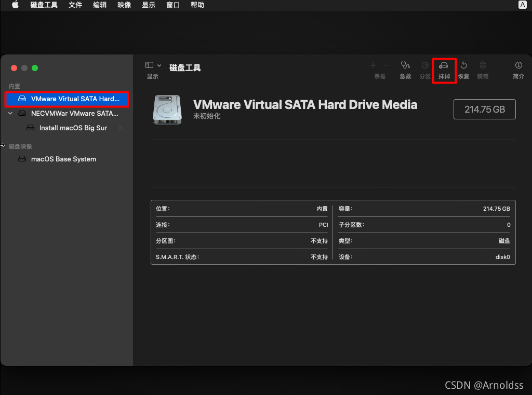Click the macOS Base System disk icon
Viewport: 532px width, 395px height.
point(22,159)
